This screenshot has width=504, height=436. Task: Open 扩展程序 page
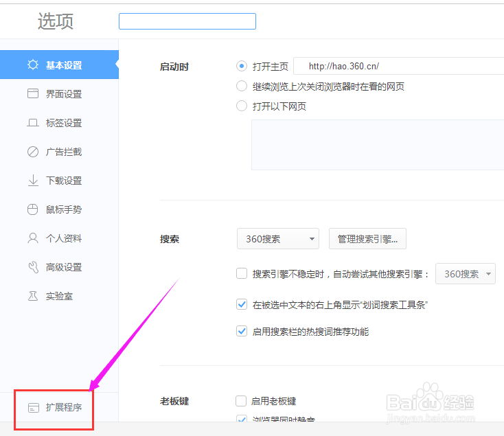[59, 407]
